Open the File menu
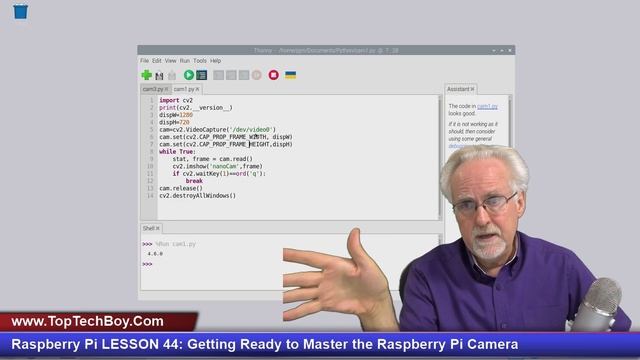Viewport: 640px width, 360px height. 144,61
